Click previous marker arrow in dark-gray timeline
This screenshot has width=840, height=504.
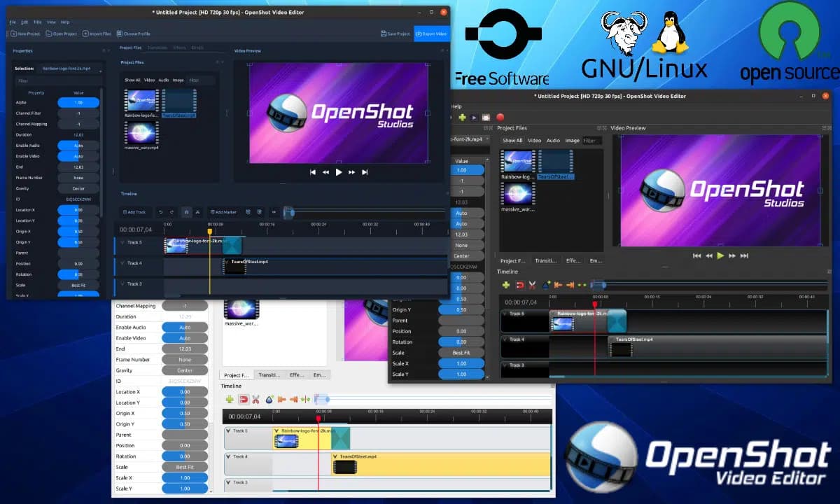(x=558, y=285)
